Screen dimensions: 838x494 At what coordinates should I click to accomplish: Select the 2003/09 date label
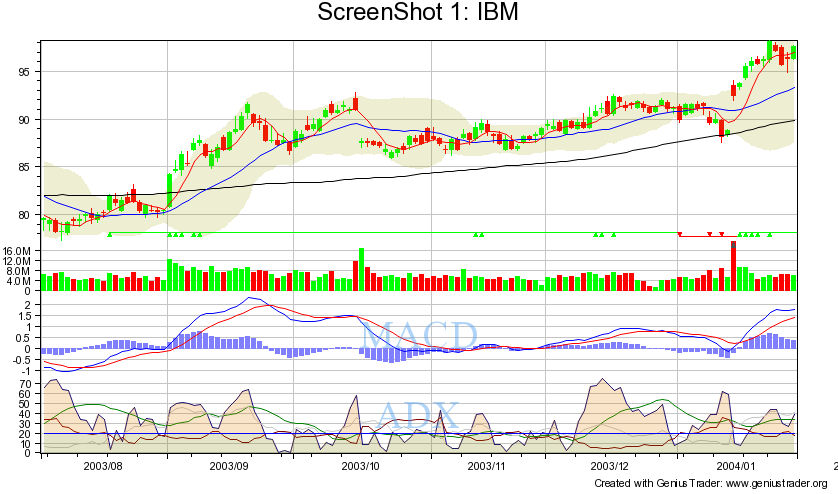tap(229, 466)
